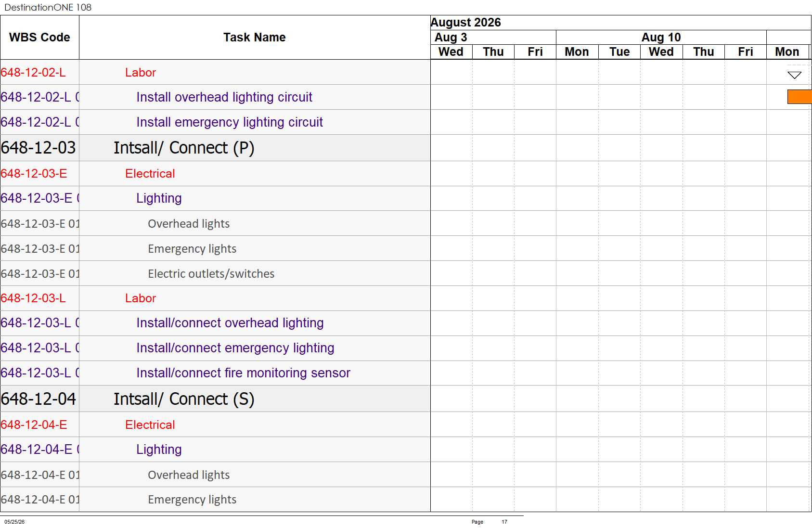Screen dimensions: 812x528
Task: Click WBS code 648-12-03-L
Action: [x=33, y=298]
